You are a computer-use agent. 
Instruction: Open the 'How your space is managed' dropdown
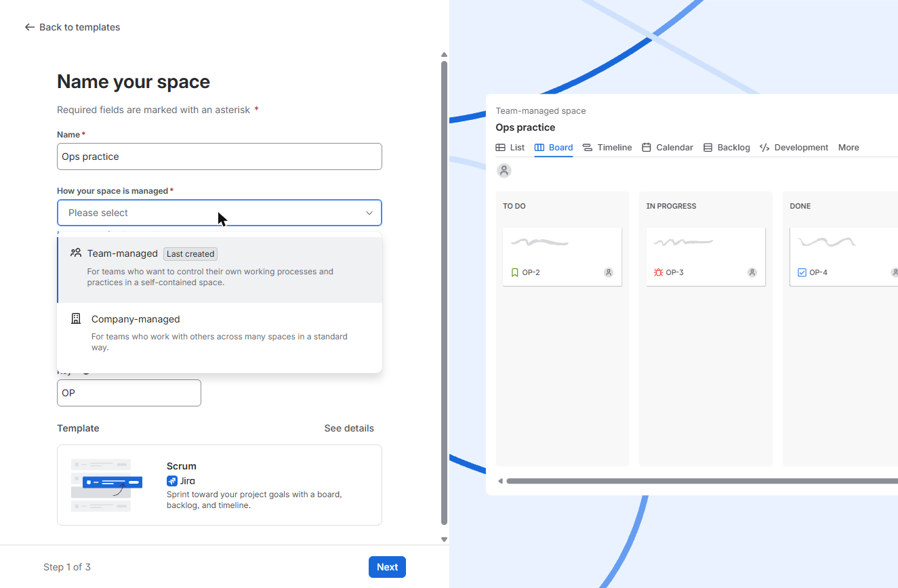point(220,213)
